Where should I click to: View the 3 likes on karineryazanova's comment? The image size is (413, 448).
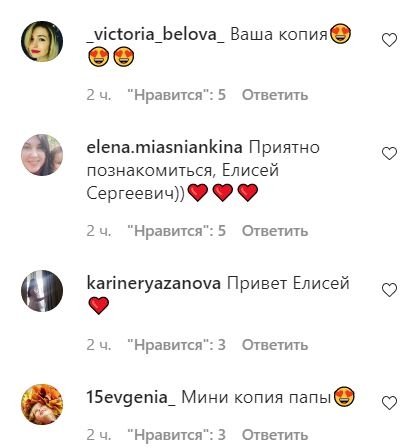pos(177,345)
